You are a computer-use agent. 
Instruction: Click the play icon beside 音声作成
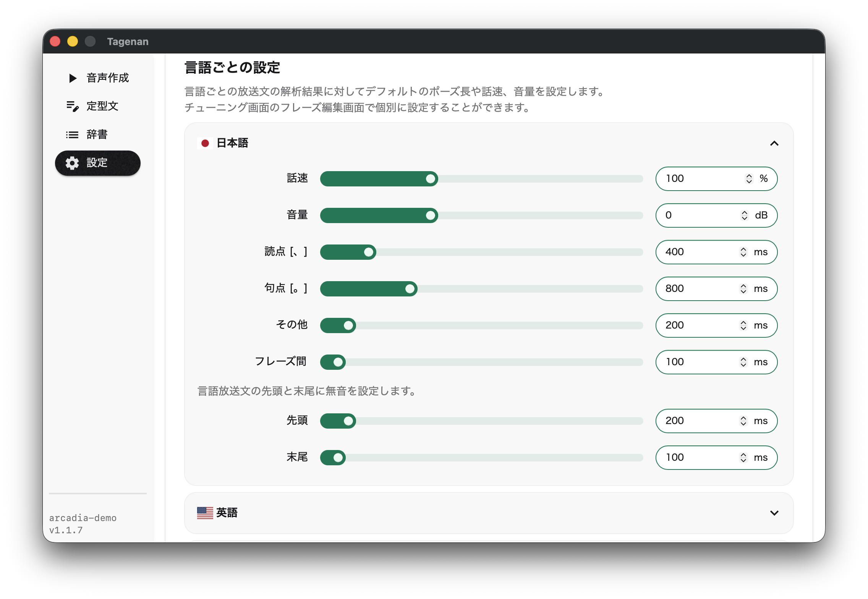point(73,78)
